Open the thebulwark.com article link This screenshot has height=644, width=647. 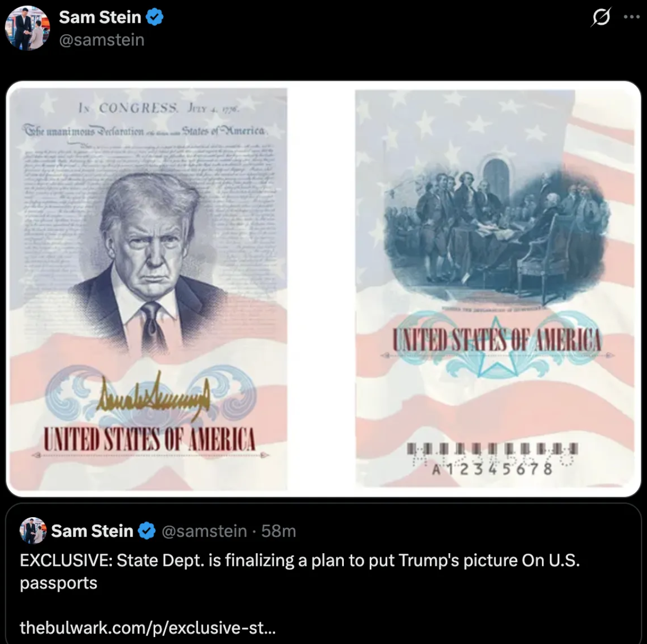coord(147,628)
